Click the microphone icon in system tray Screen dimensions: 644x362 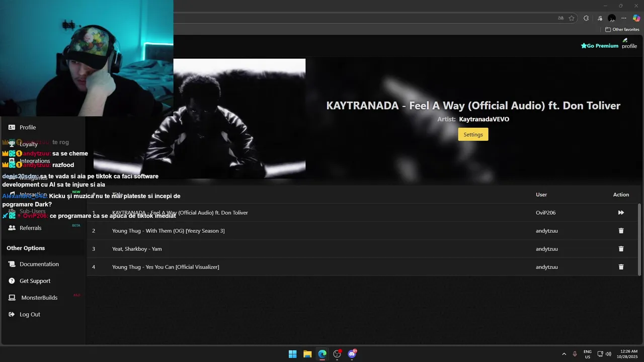point(575,354)
